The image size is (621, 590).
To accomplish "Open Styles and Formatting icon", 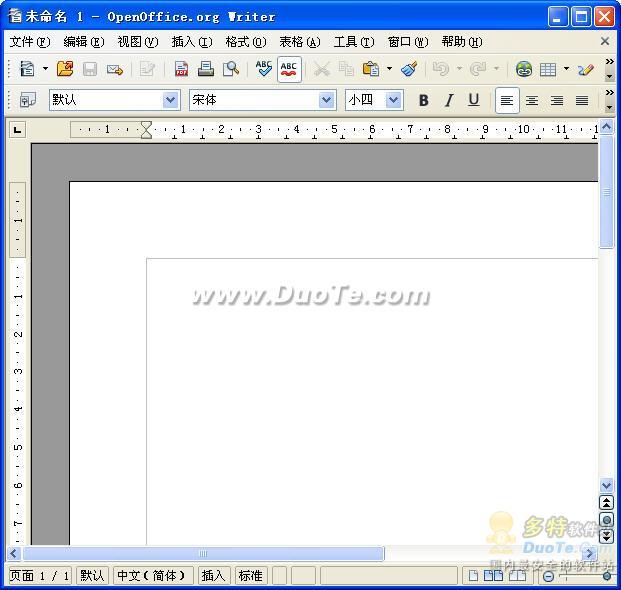I will 28,100.
